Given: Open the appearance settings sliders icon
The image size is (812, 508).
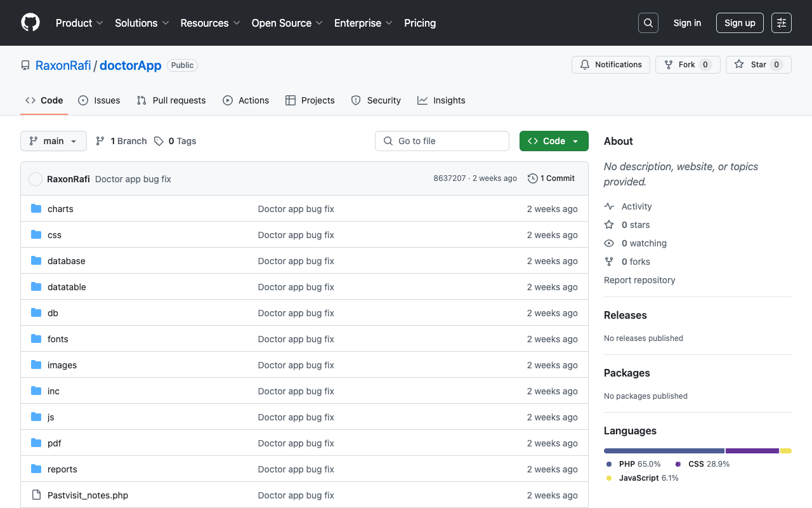Looking at the screenshot, I should (x=782, y=23).
